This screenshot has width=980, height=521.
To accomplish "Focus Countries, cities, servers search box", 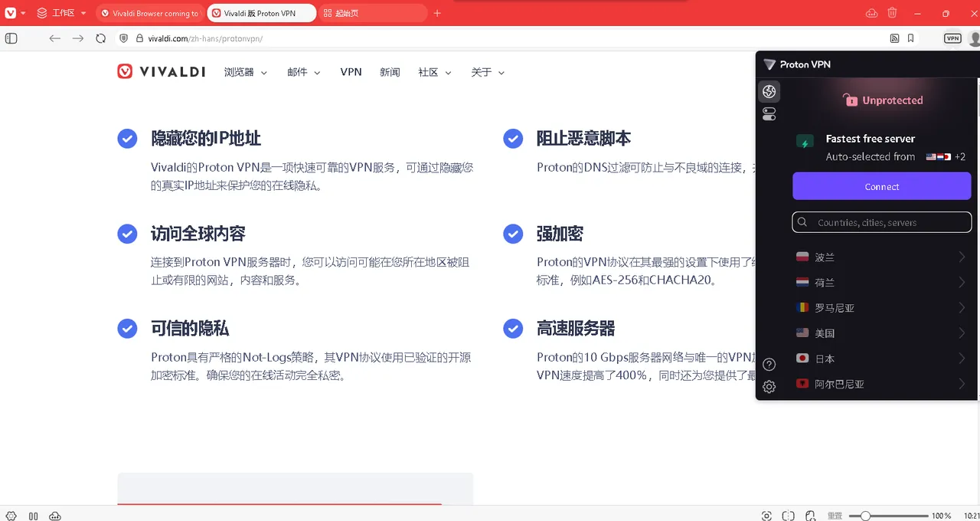I will (882, 222).
